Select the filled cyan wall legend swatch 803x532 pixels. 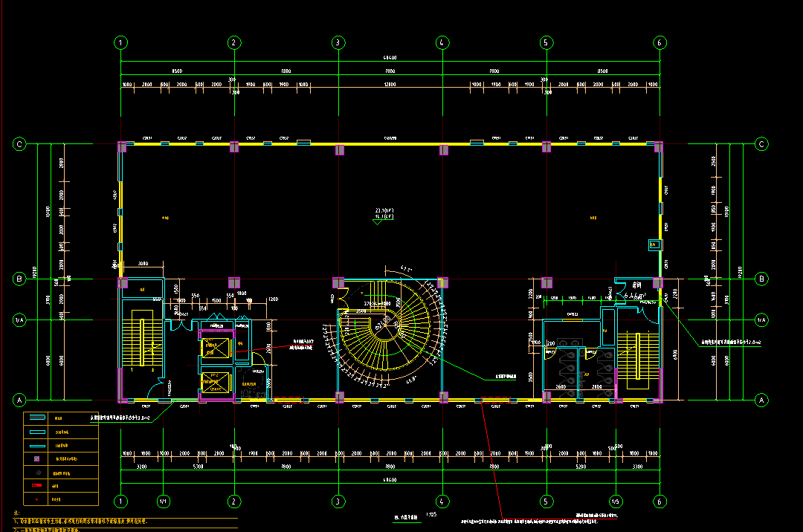(x=36, y=418)
